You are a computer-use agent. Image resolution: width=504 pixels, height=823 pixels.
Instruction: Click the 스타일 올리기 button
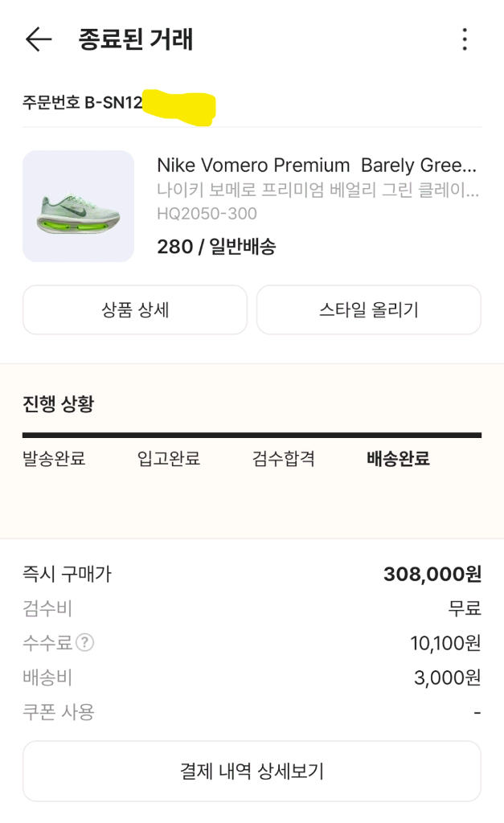(369, 309)
